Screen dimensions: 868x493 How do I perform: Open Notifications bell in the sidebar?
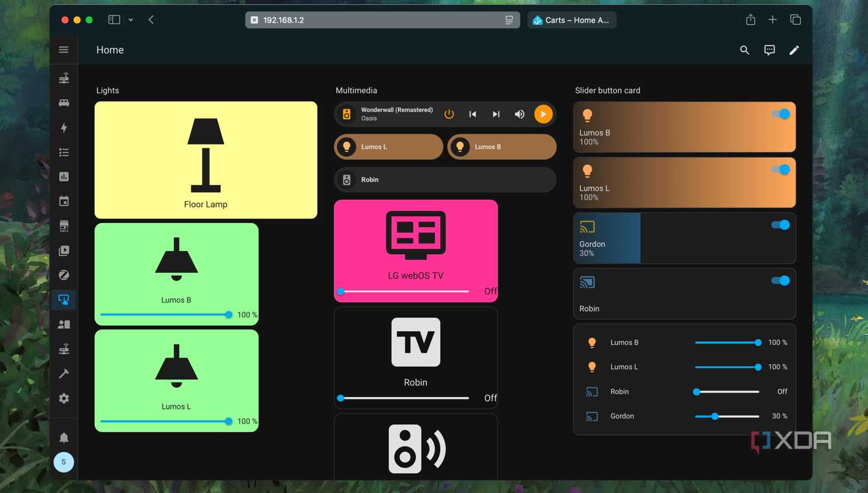(x=64, y=438)
